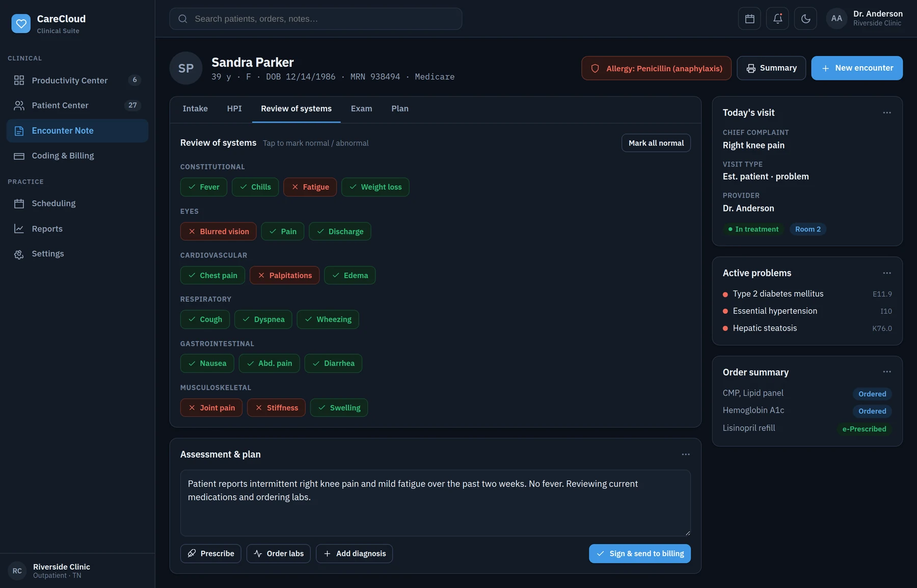Open Today's visit options menu

[x=887, y=113]
